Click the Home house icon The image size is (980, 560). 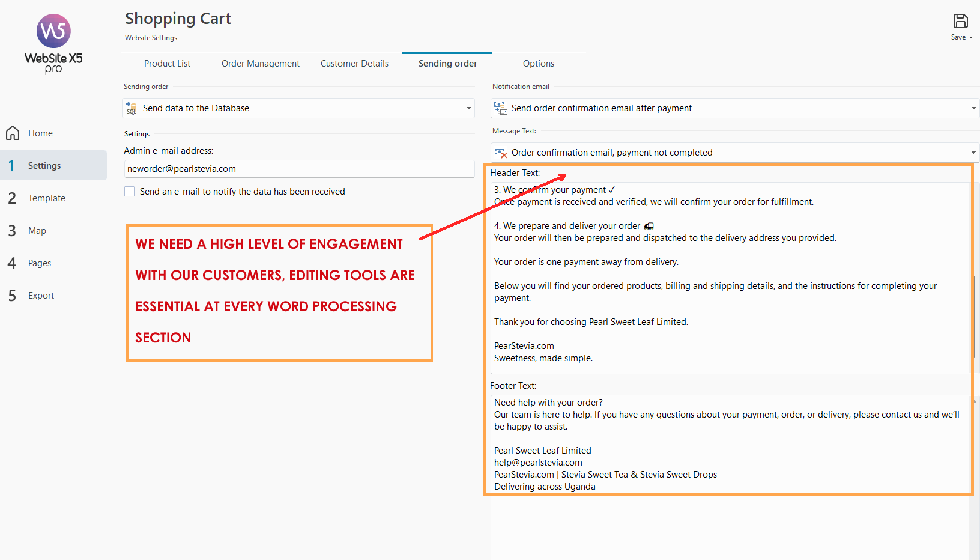tap(13, 133)
